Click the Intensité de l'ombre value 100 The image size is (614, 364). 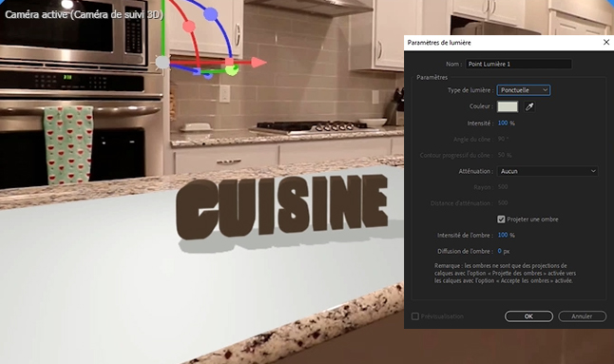[503, 236]
